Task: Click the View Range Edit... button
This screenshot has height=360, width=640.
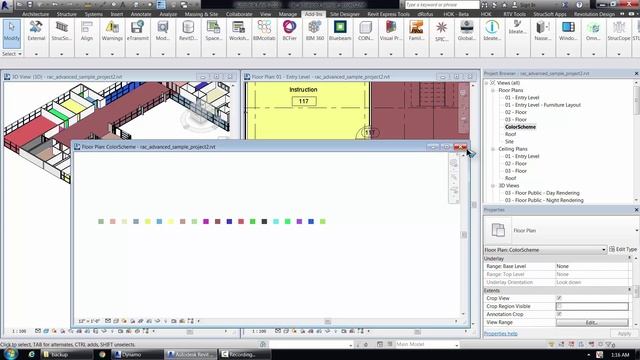Action: (592, 322)
